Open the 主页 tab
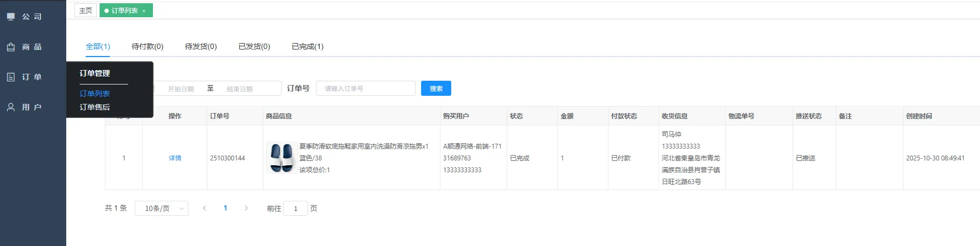This screenshot has height=246, width=980. [x=86, y=10]
